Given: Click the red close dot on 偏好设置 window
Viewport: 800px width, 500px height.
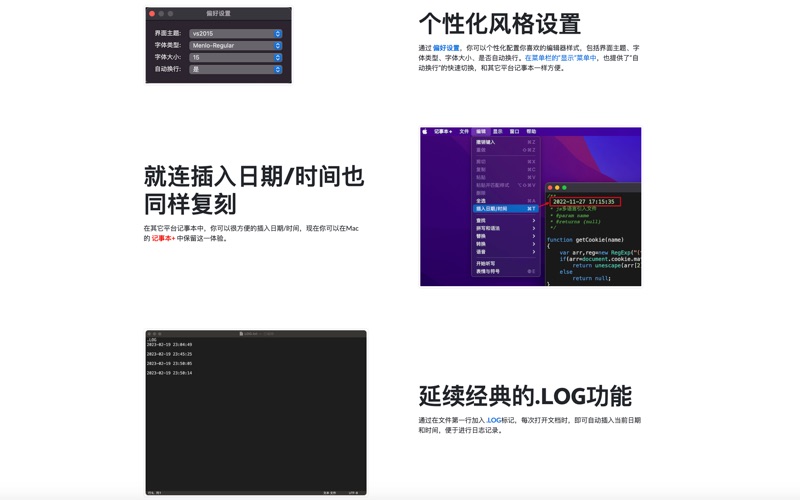Looking at the screenshot, I should 152,14.
